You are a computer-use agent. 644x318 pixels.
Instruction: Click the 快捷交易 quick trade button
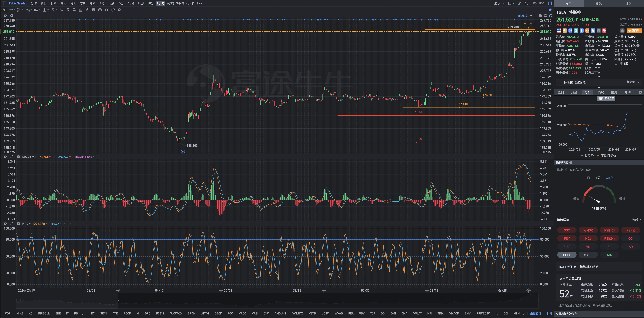click(x=634, y=31)
